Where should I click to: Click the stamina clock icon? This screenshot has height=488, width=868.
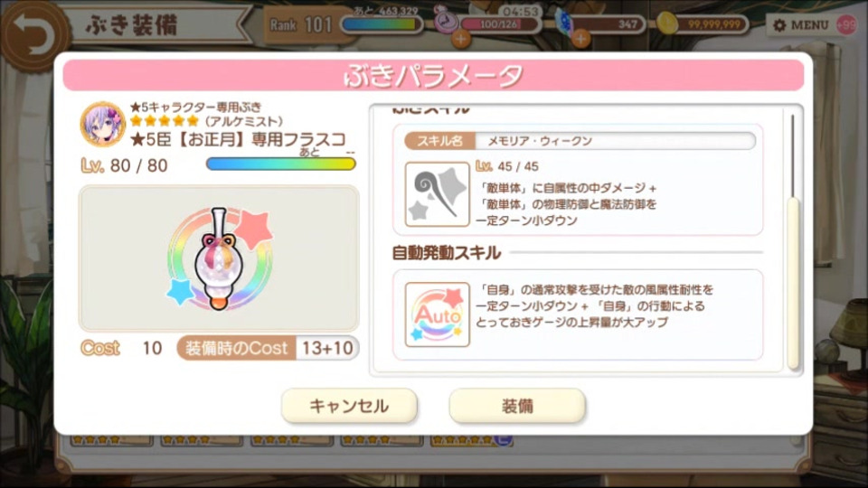(x=444, y=21)
